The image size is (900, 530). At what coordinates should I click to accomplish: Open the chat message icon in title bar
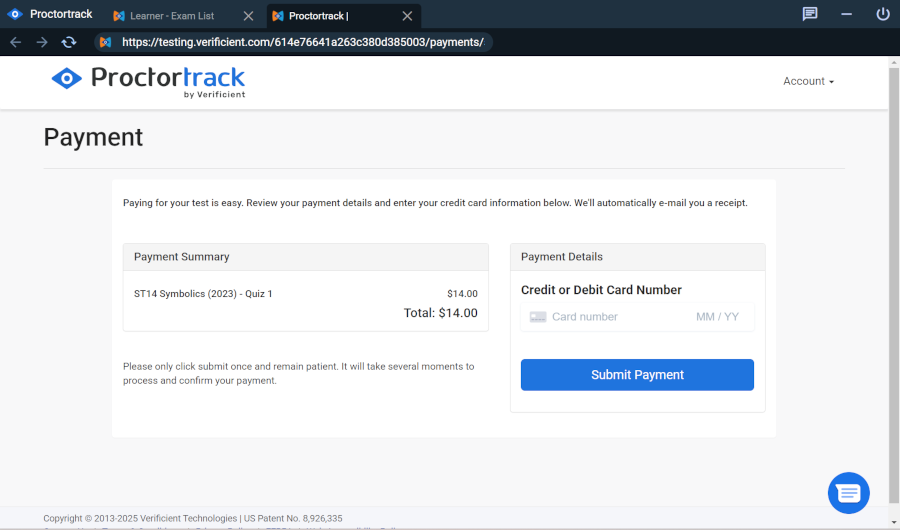810,14
